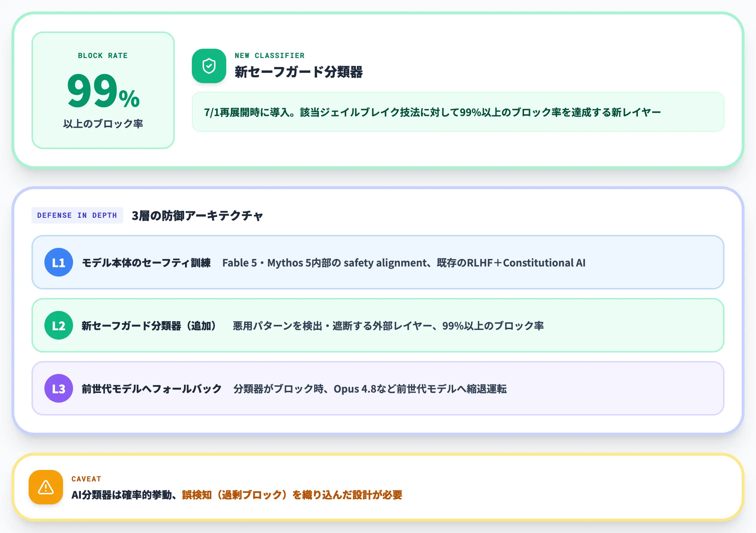Click the green L2 circle badge
This screenshot has height=533, width=756.
[x=59, y=325]
